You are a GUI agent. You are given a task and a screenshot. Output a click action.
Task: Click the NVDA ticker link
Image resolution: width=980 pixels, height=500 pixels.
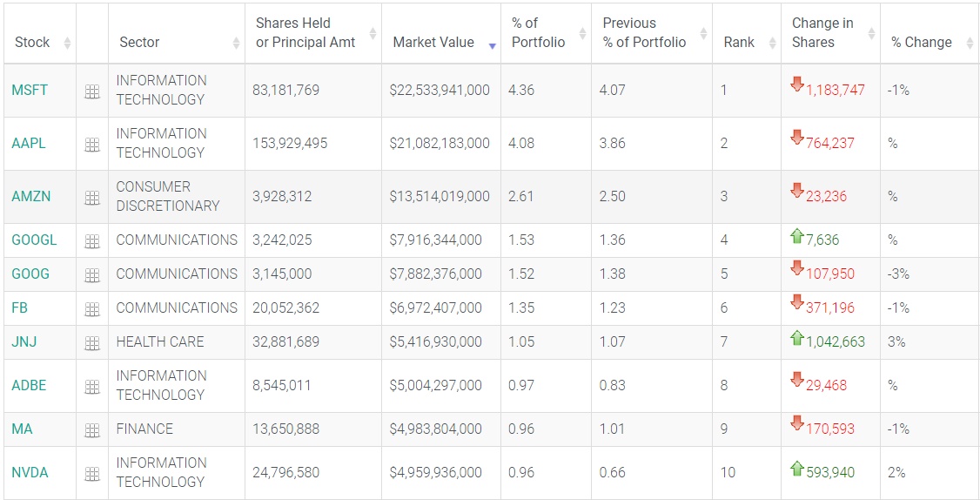(x=30, y=472)
